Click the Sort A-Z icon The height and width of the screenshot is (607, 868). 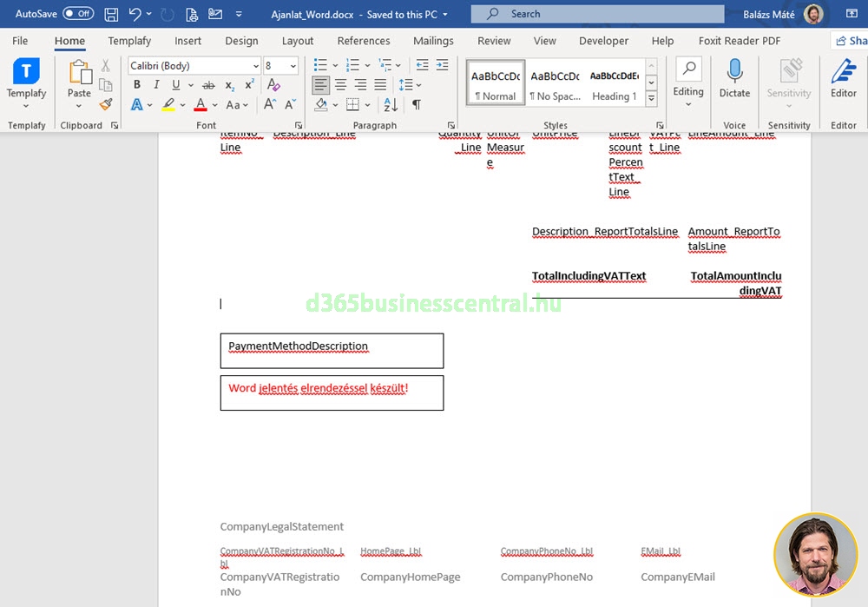(x=391, y=105)
